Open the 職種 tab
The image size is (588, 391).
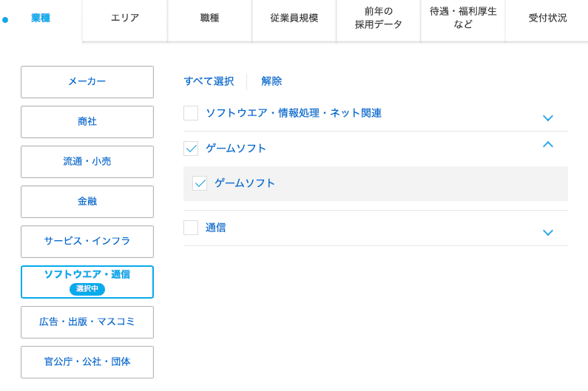pos(209,18)
